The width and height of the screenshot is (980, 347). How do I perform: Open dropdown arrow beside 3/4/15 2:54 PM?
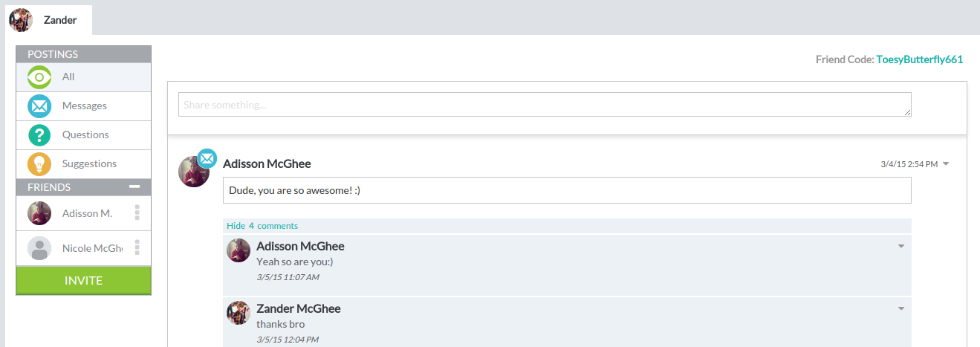tap(946, 163)
